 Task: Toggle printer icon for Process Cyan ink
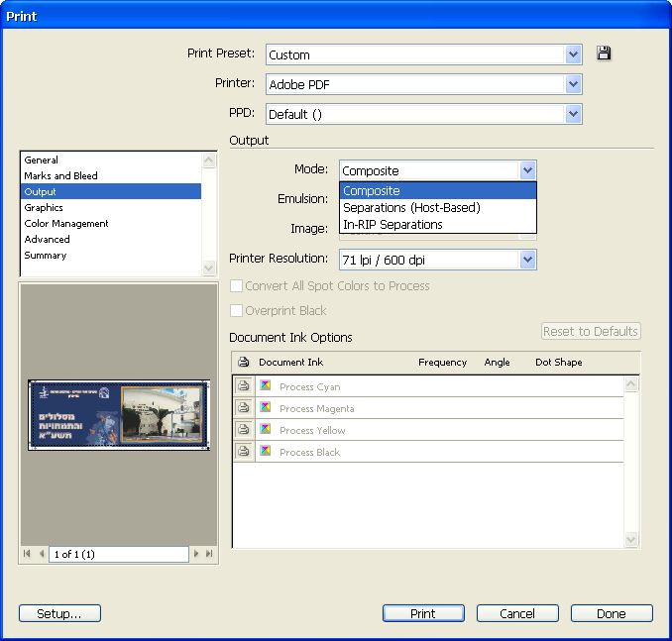243,386
